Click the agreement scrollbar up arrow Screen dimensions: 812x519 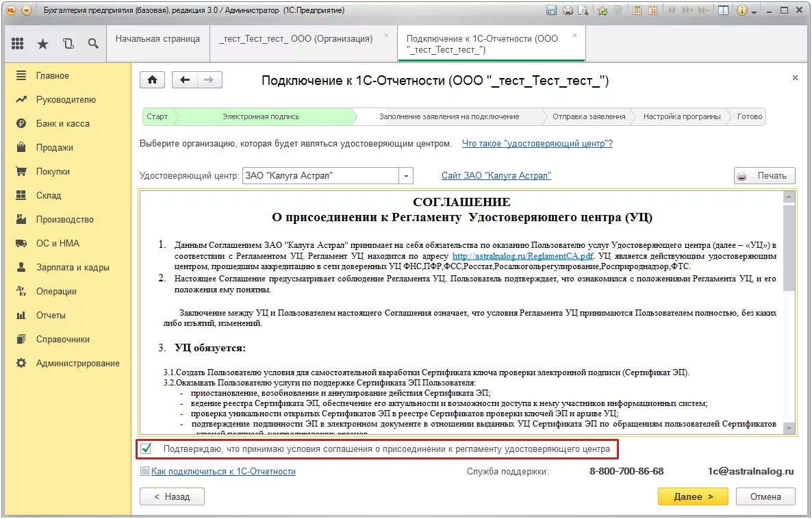(789, 197)
